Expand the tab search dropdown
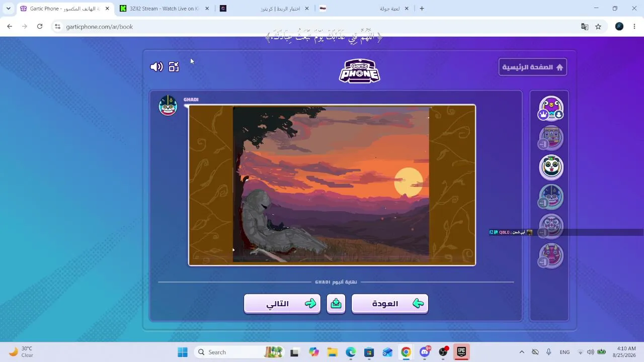This screenshot has height=362, width=644. point(9,9)
